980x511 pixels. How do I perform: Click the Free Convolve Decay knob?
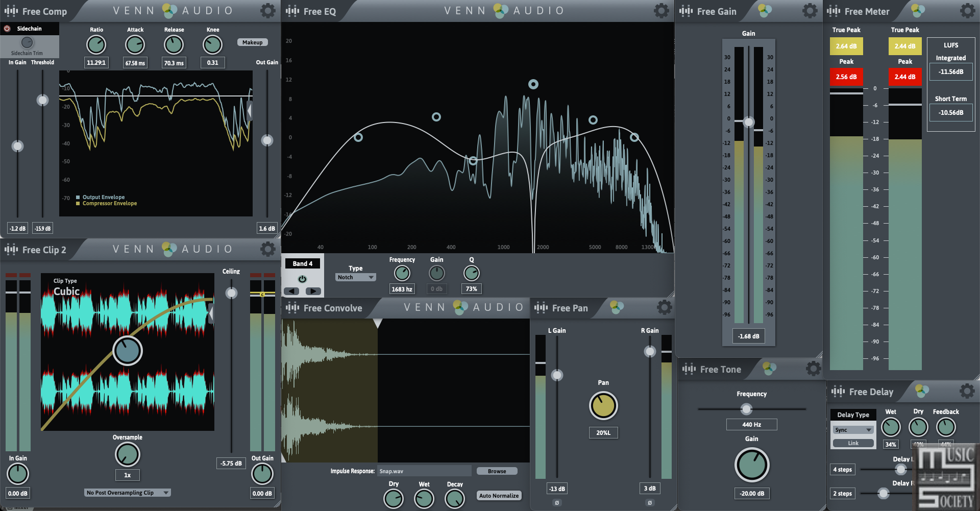coord(455,499)
